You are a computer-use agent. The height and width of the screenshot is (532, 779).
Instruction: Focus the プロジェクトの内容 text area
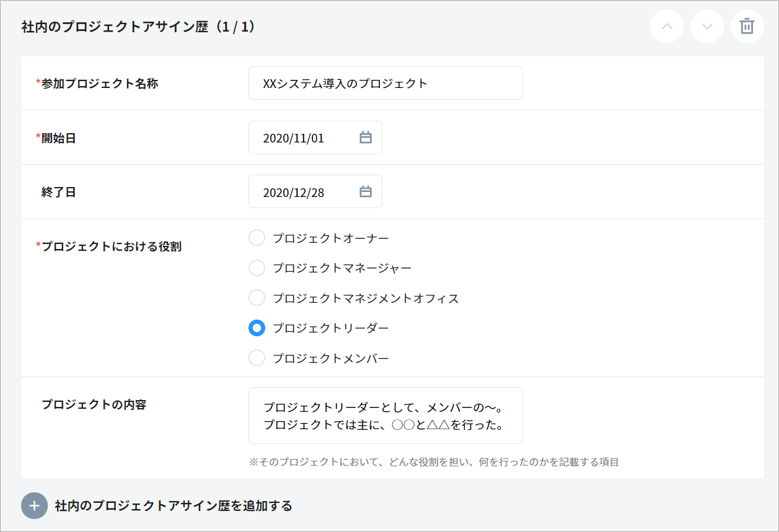385,416
